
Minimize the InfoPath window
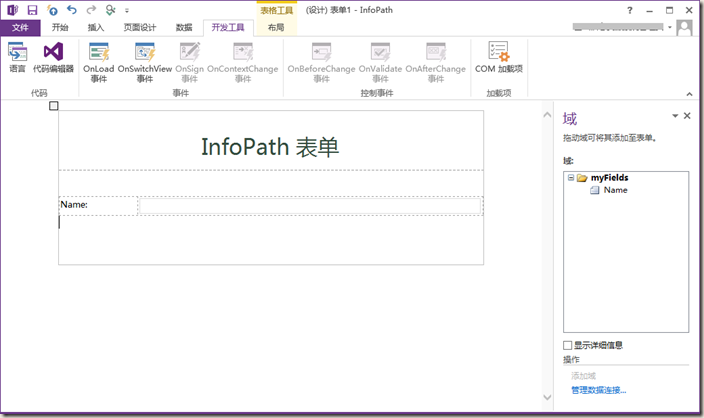tap(650, 10)
